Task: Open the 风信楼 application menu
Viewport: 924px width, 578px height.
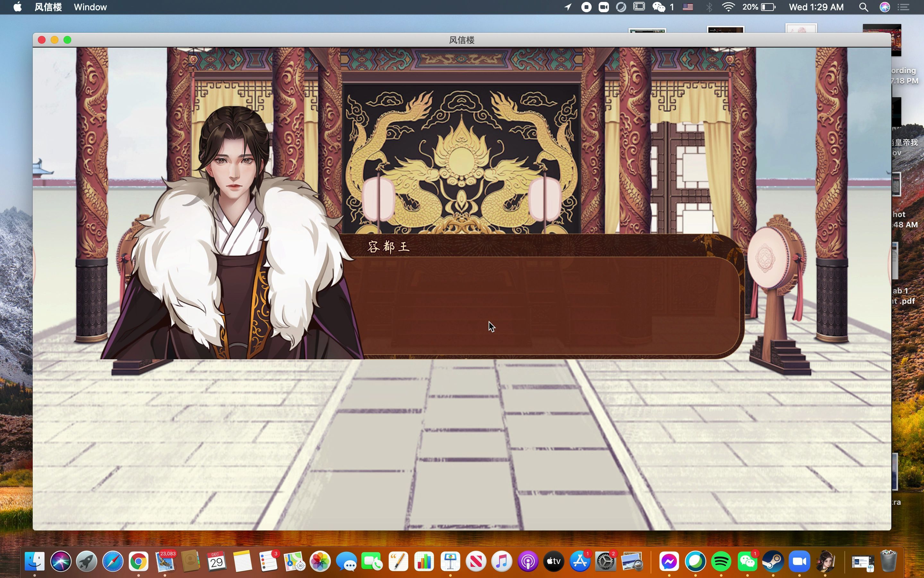Action: (48, 7)
